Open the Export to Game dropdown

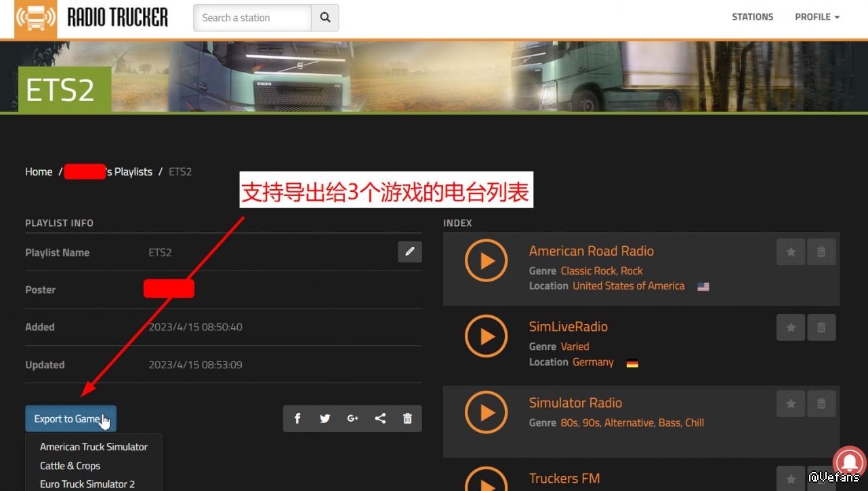tap(70, 418)
